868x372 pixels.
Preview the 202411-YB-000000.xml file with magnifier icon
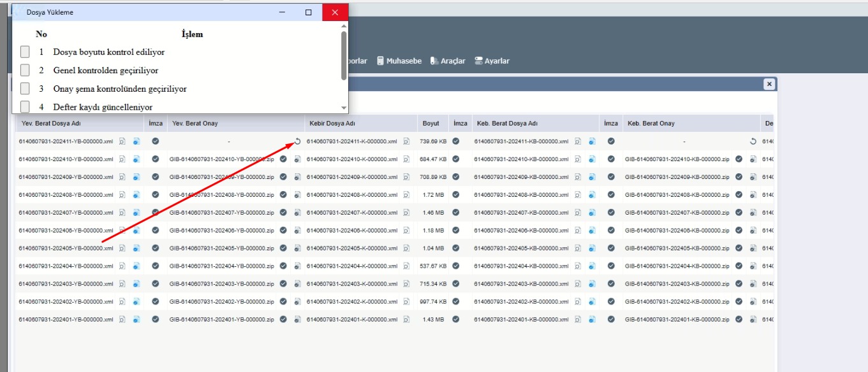pyautogui.click(x=122, y=141)
